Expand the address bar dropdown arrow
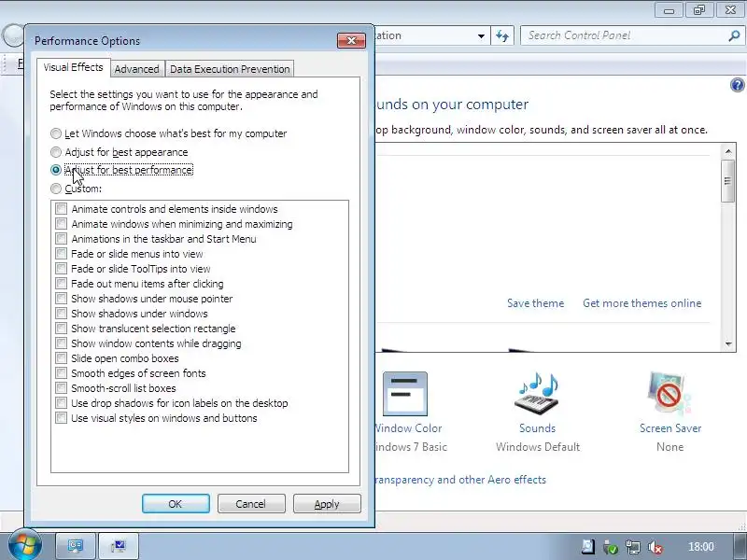 [481, 35]
